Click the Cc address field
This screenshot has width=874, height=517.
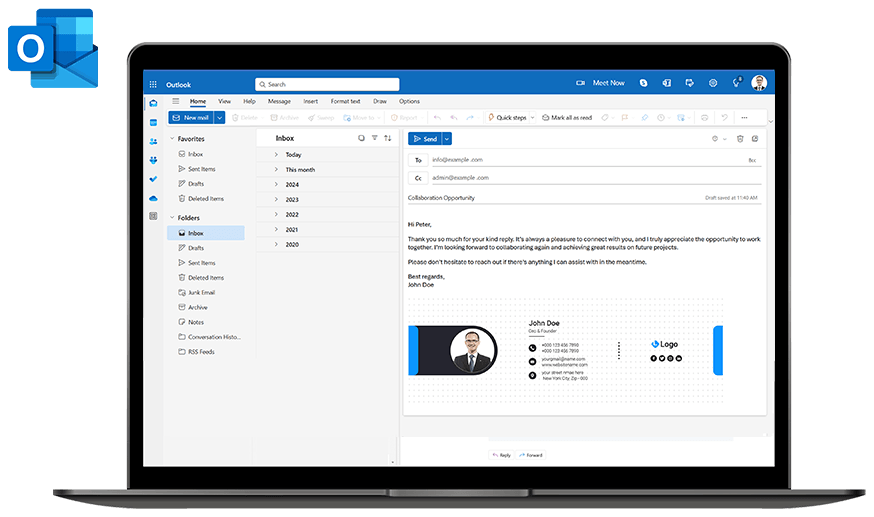coord(596,178)
